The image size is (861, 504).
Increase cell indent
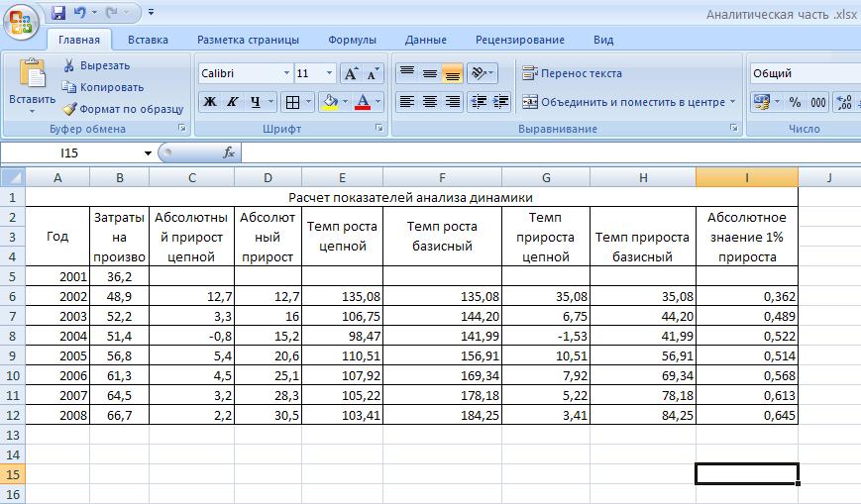500,102
